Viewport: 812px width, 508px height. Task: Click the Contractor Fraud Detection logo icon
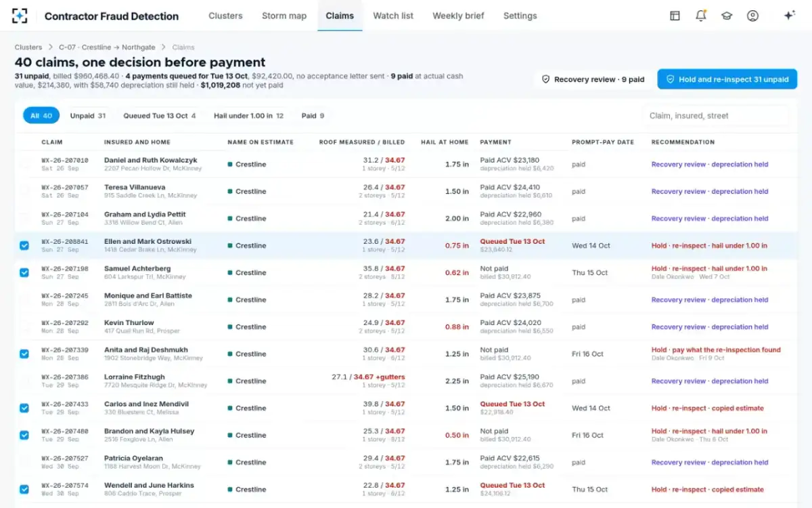click(x=20, y=16)
